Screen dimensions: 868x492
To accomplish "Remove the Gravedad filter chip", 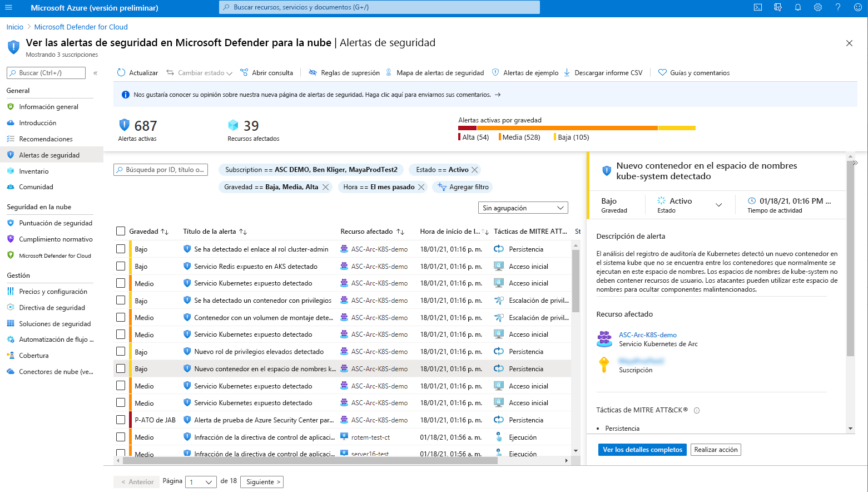I will click(x=326, y=187).
